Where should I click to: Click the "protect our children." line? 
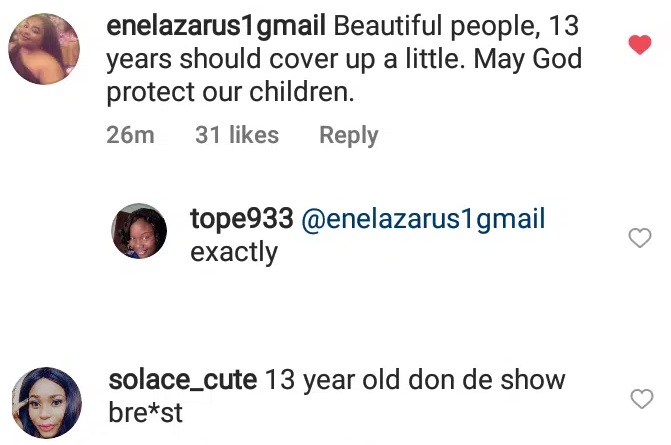[231, 92]
